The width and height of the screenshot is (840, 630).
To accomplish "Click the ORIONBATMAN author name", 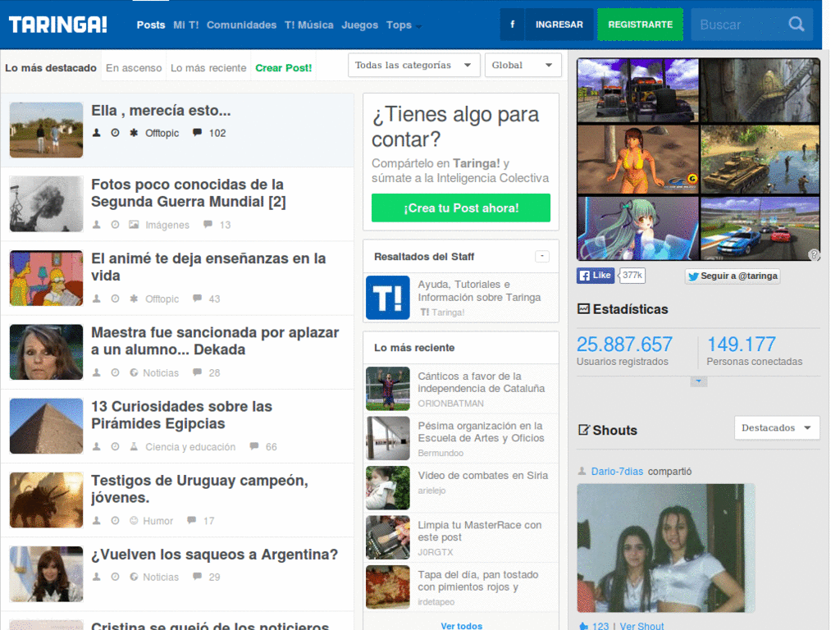I will click(450, 404).
